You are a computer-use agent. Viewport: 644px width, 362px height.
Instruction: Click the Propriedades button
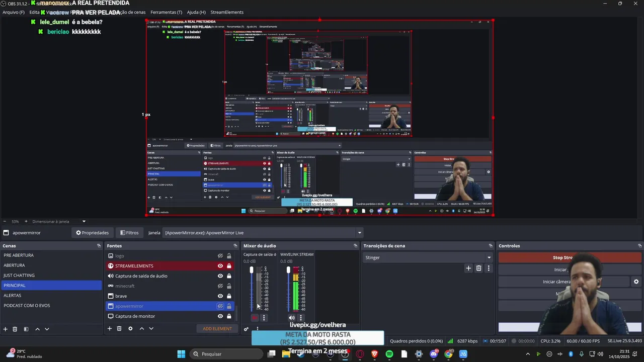point(93,233)
